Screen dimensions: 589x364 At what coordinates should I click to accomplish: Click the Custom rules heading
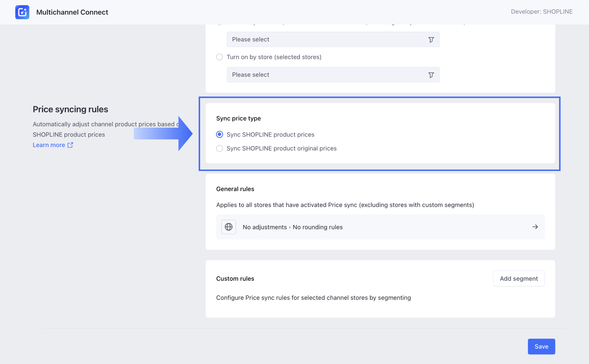(x=235, y=279)
